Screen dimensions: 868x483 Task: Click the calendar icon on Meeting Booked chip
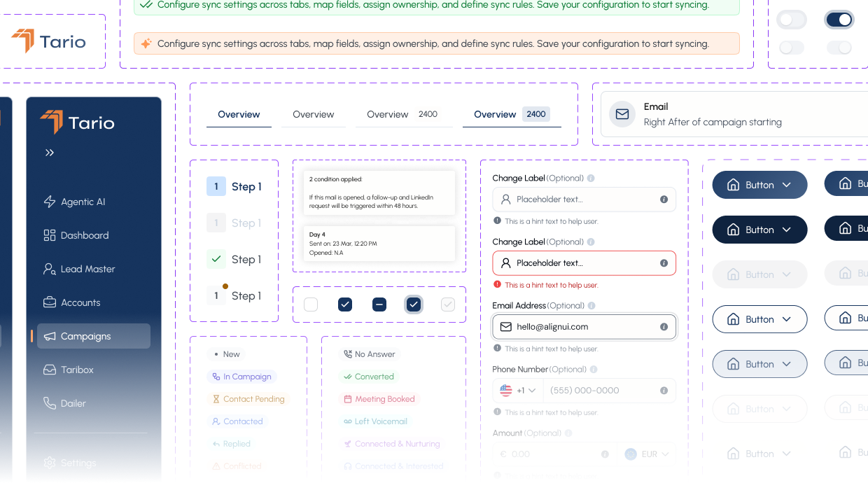(x=347, y=399)
